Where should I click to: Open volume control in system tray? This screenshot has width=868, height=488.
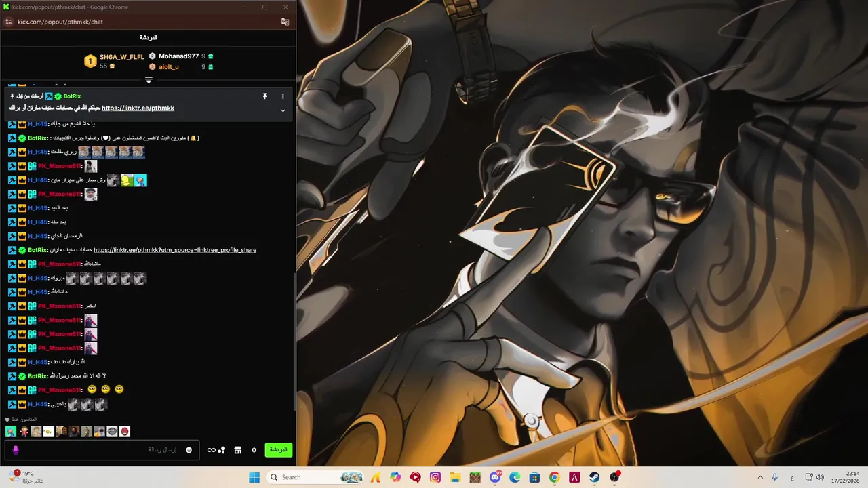pos(820,477)
